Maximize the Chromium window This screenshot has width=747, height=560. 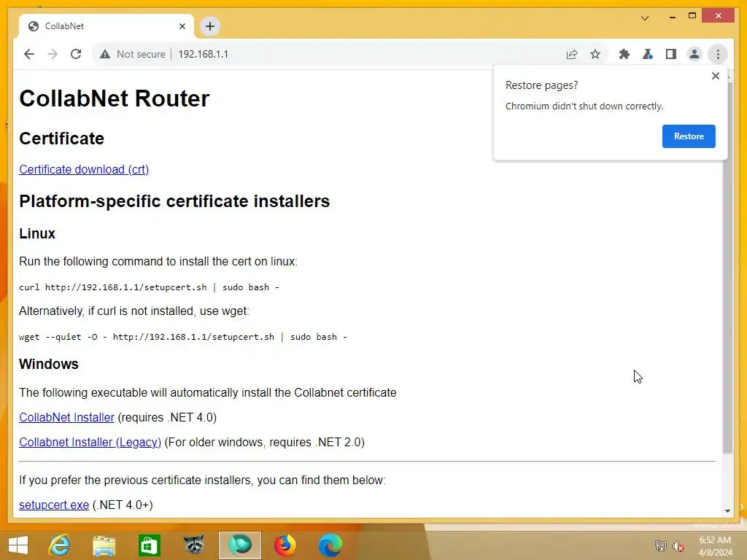(692, 16)
